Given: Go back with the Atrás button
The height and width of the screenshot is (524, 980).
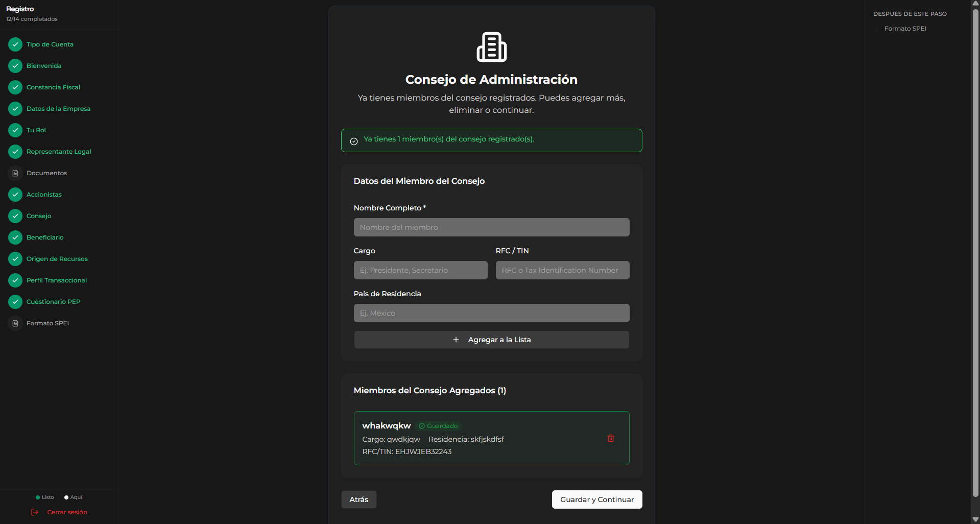Looking at the screenshot, I should tap(358, 499).
